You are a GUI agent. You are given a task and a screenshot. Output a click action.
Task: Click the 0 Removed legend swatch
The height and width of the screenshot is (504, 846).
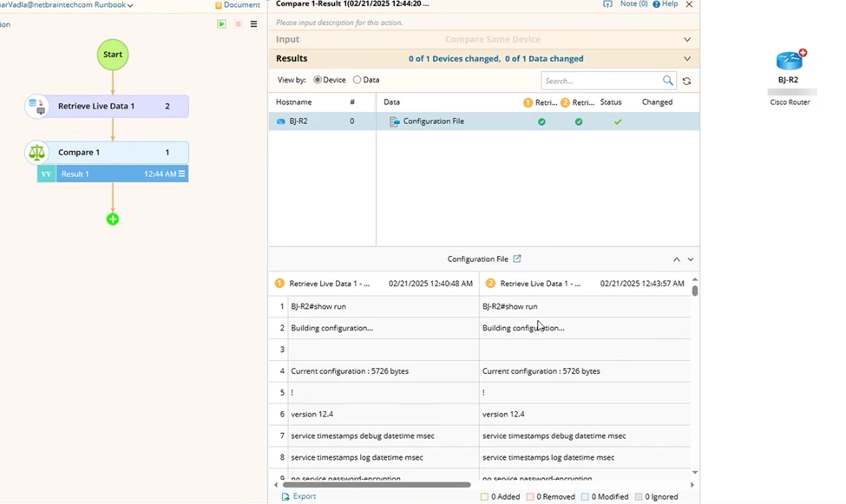530,497
